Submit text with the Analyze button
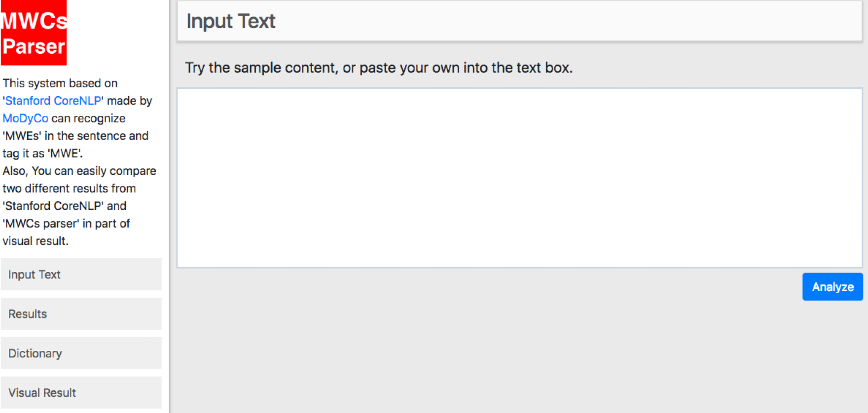This screenshot has height=413, width=868. coord(832,287)
